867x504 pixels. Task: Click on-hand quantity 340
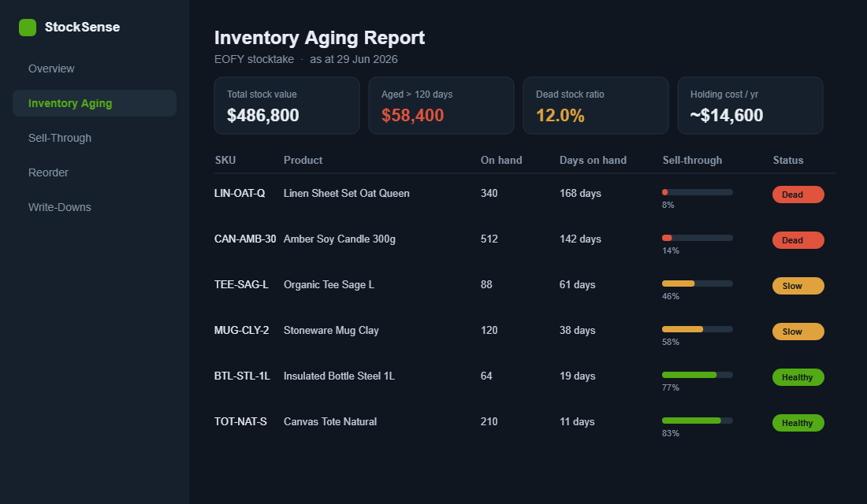point(489,194)
